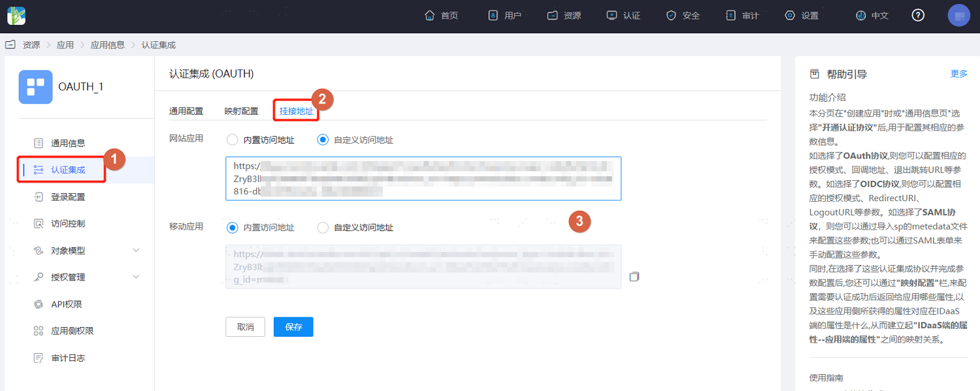
Task: Open 更多 link in help panel
Action: coord(958,74)
